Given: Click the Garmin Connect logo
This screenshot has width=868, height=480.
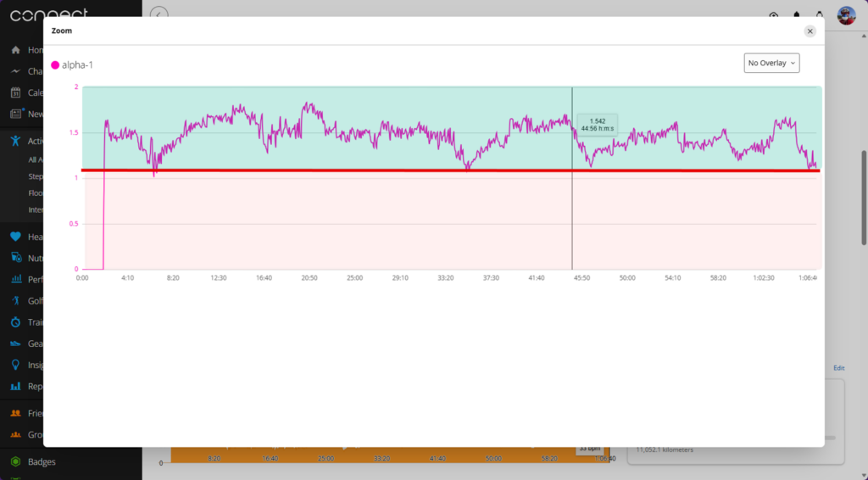Looking at the screenshot, I should (48, 14).
